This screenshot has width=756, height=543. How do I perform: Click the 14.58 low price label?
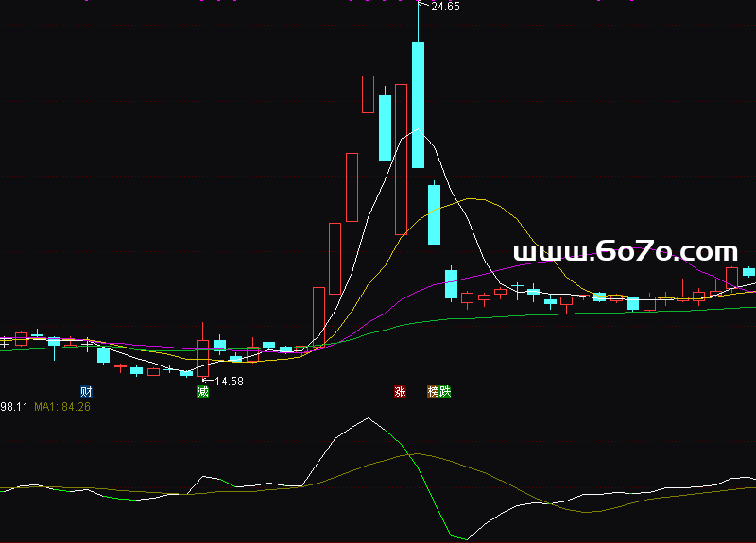pos(229,382)
